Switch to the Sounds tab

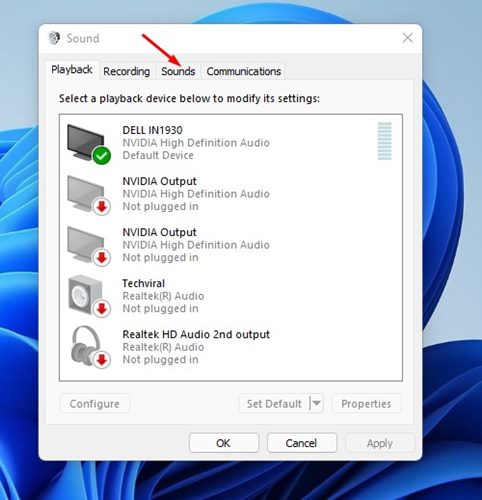[x=178, y=71]
